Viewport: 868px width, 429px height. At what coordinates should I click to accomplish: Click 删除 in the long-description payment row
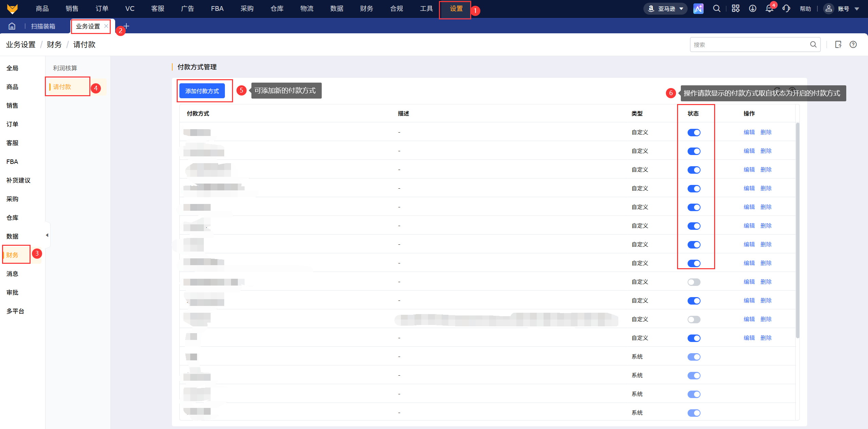point(766,319)
